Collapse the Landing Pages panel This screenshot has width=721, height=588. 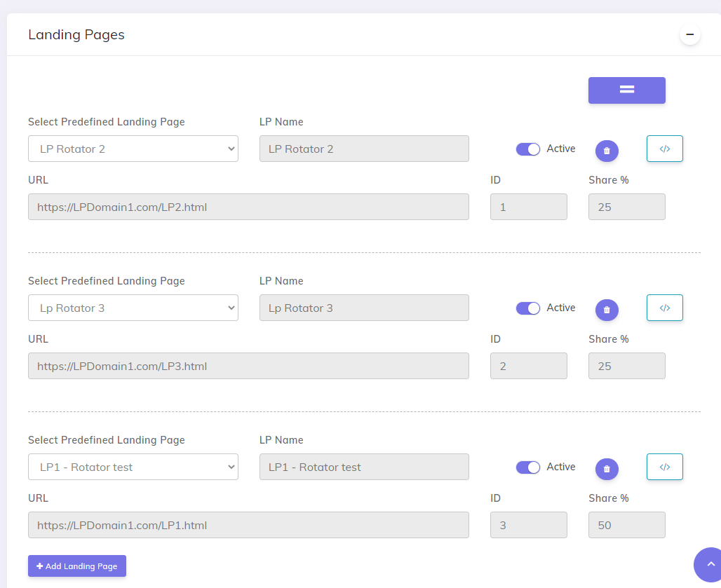pos(689,34)
